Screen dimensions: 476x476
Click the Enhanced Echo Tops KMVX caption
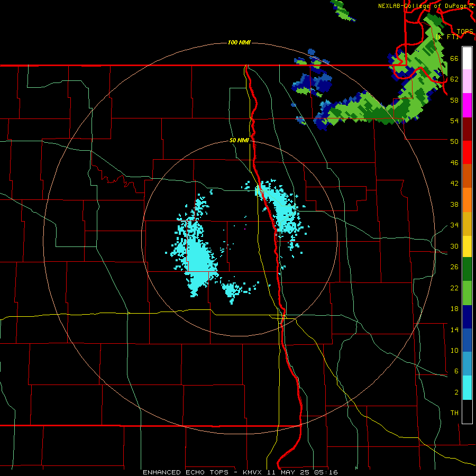coord(240,472)
